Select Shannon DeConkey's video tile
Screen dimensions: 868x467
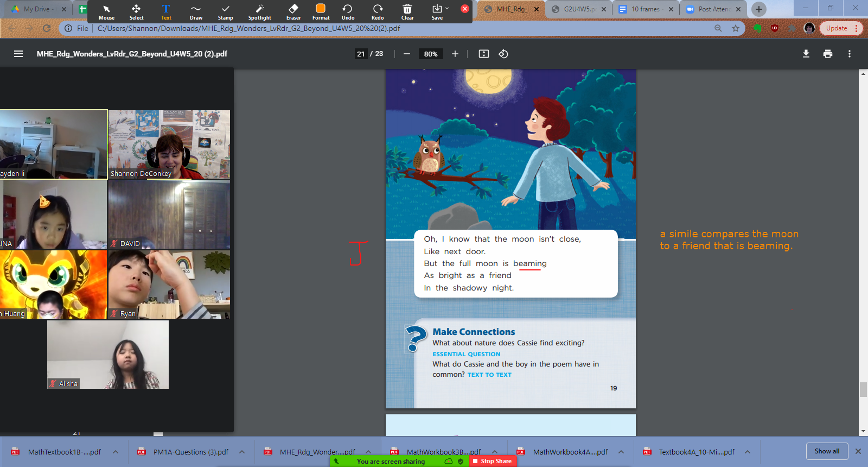click(x=169, y=144)
